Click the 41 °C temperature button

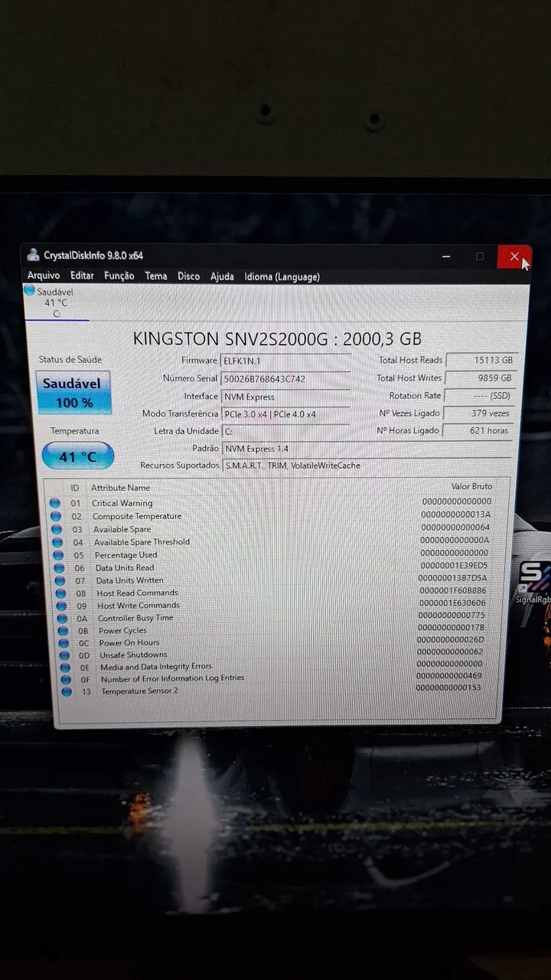tap(77, 456)
